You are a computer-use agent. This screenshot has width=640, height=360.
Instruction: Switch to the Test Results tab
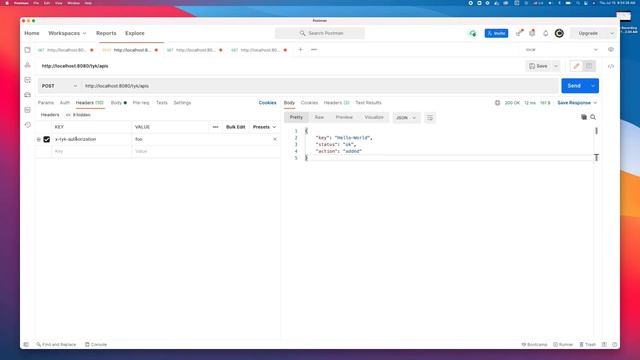368,103
